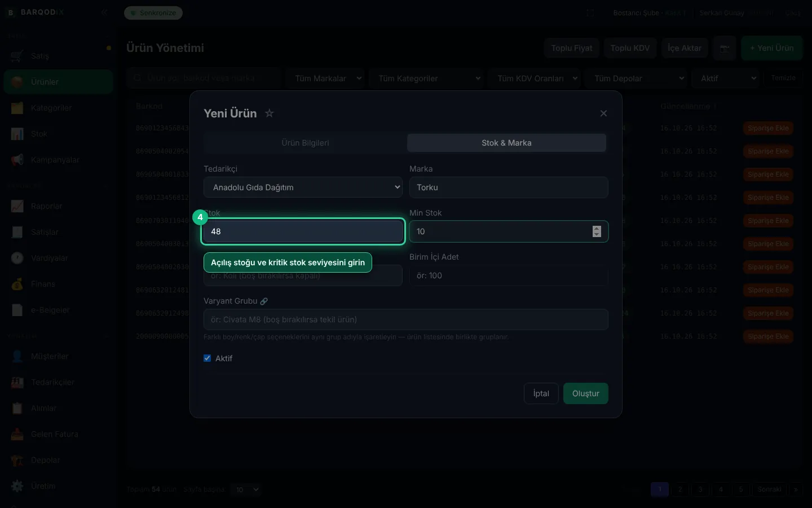This screenshot has height=508, width=812.
Task: Open Müşteriler via the person icon
Action: (17, 356)
